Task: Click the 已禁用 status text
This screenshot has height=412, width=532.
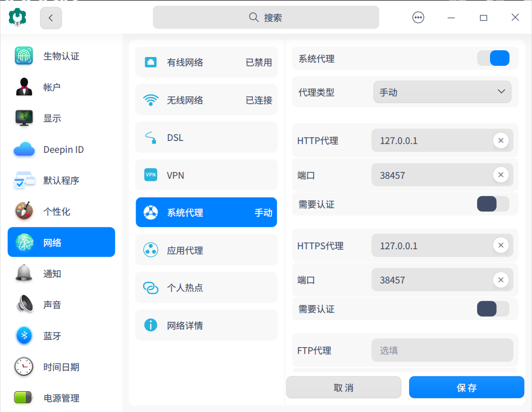Action: click(x=259, y=62)
